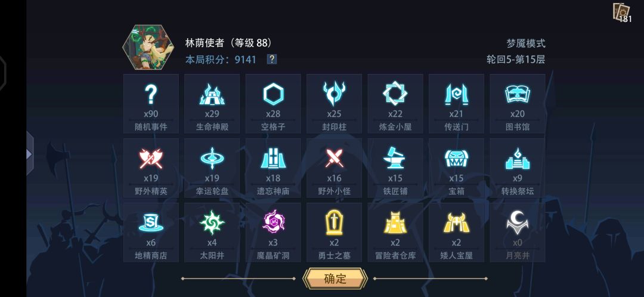The height and width of the screenshot is (297, 644).
Task: Expand the left side panel arrow
Action: coord(30,154)
